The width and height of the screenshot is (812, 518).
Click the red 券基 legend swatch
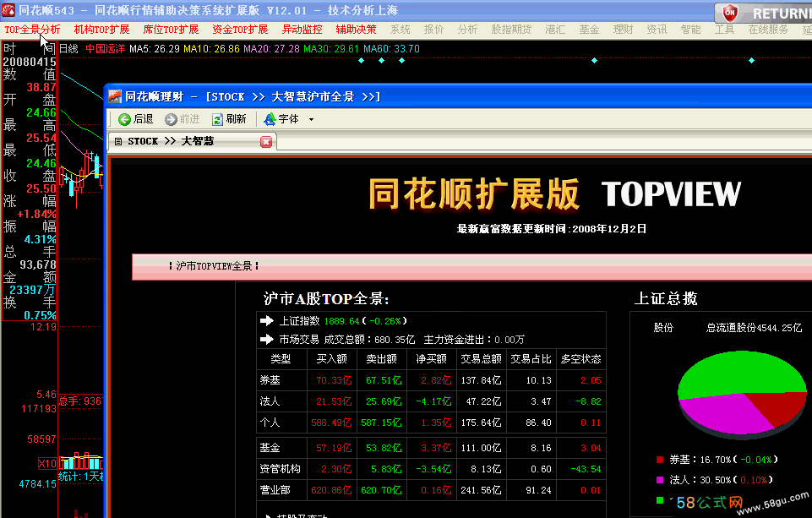click(x=660, y=460)
